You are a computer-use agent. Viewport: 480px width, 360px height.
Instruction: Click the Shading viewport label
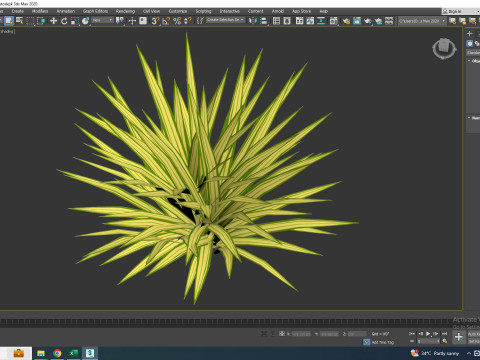7,31
